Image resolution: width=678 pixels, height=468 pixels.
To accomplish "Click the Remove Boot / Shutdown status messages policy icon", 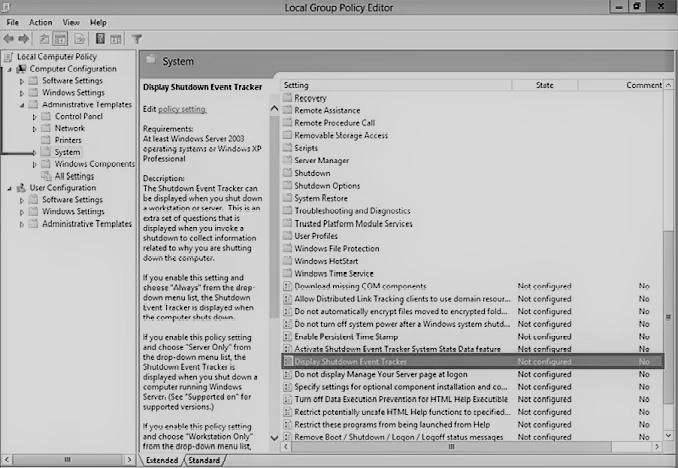I will [x=287, y=437].
